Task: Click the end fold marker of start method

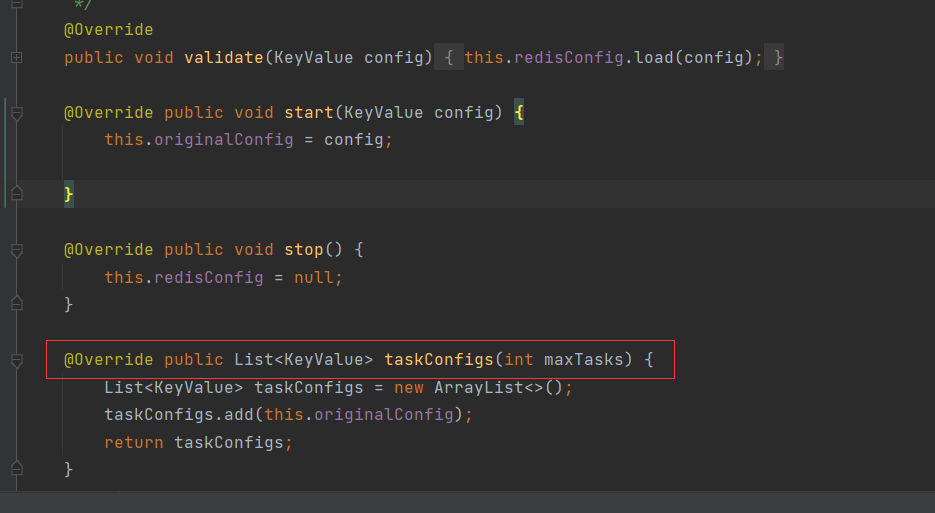Action: pyautogui.click(x=17, y=193)
